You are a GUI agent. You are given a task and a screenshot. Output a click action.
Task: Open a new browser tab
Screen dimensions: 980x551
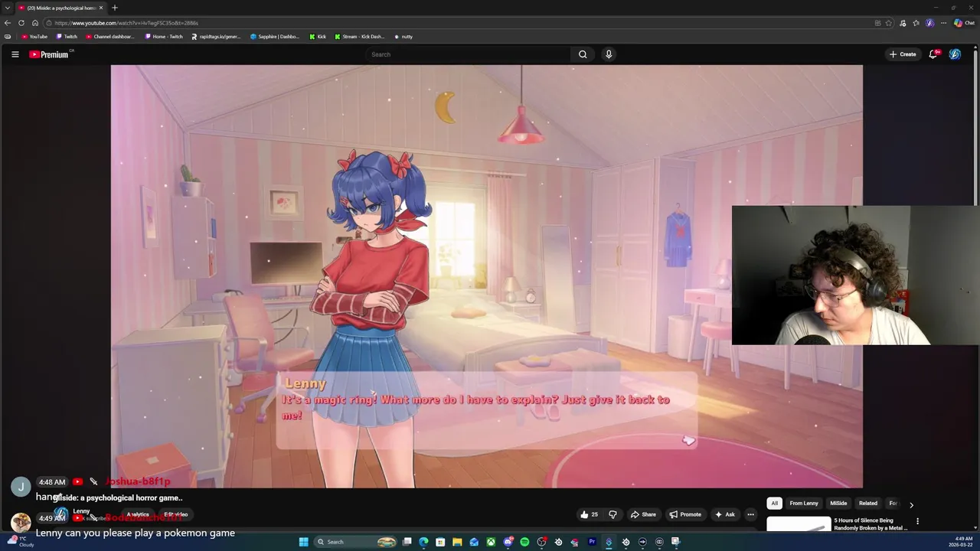click(x=115, y=8)
